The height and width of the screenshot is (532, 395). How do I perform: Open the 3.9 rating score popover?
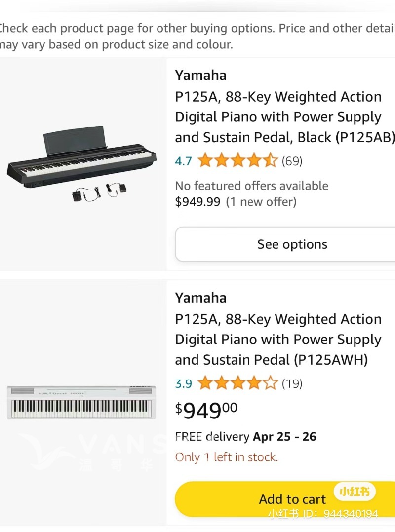183,383
